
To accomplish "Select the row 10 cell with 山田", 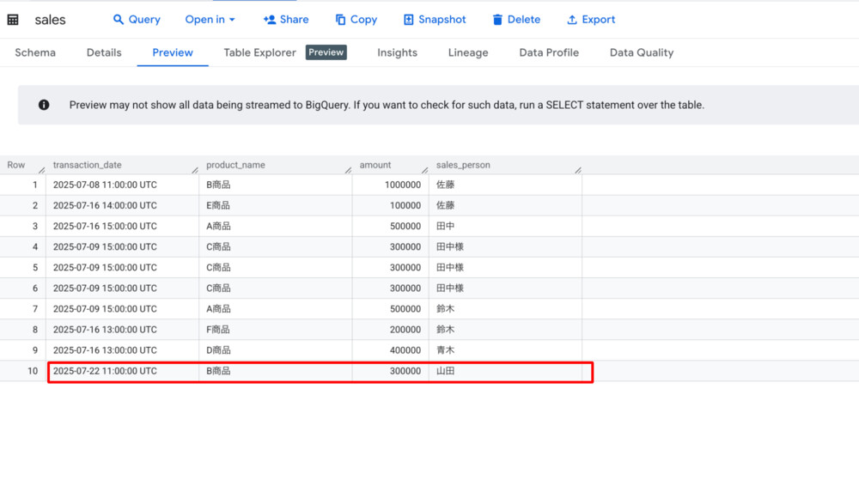I will 445,371.
